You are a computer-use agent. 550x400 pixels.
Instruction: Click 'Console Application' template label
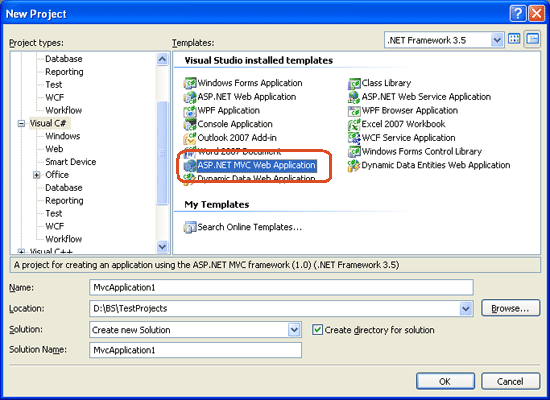(x=235, y=124)
